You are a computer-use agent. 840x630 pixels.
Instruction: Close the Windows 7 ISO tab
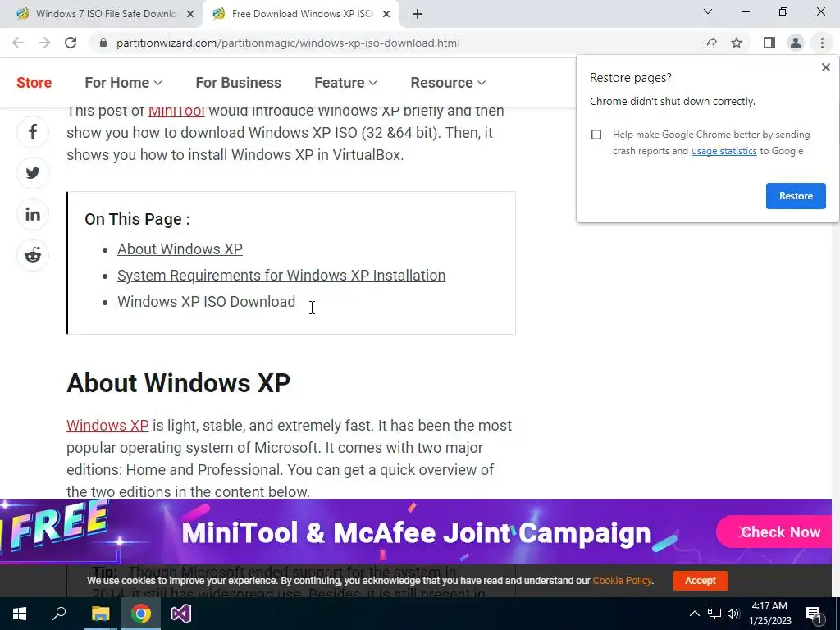tap(190, 14)
